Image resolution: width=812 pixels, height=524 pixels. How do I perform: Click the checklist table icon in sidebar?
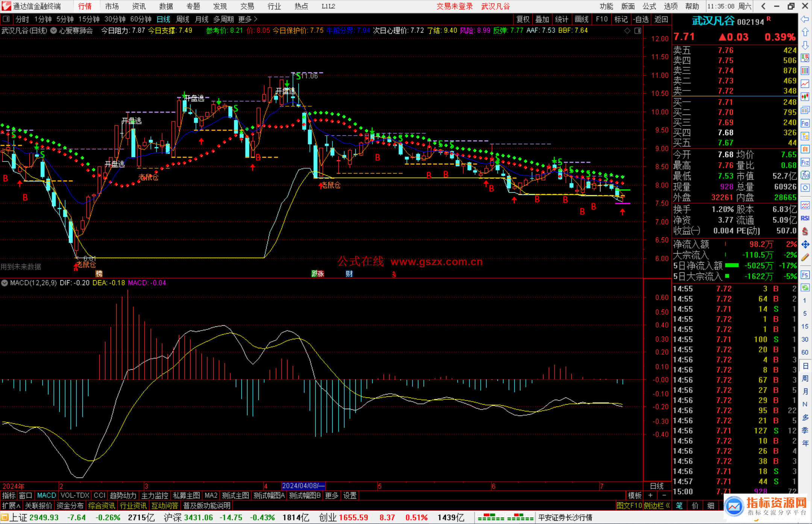(805, 58)
